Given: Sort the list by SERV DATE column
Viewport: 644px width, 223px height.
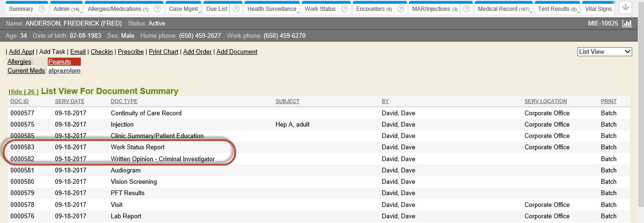Looking at the screenshot, I should coord(70,102).
